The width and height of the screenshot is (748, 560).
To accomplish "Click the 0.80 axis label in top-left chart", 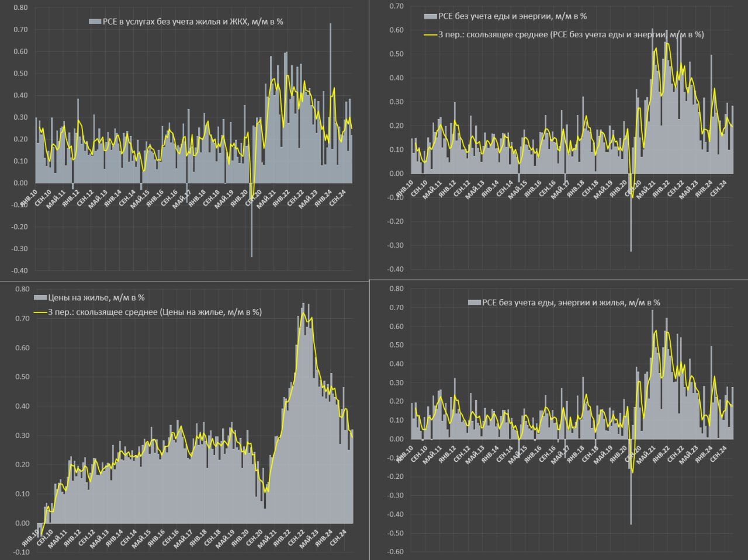I will pyautogui.click(x=20, y=8).
